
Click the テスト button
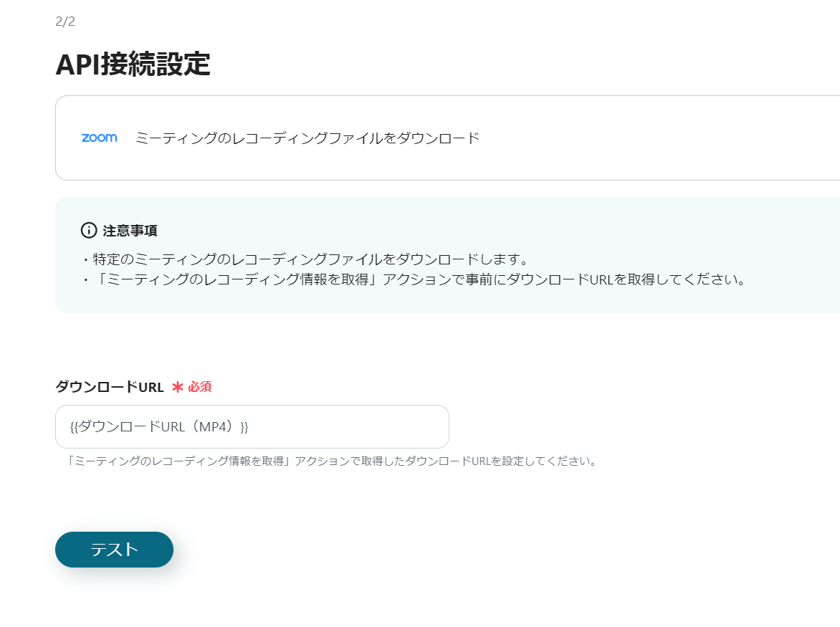click(114, 550)
